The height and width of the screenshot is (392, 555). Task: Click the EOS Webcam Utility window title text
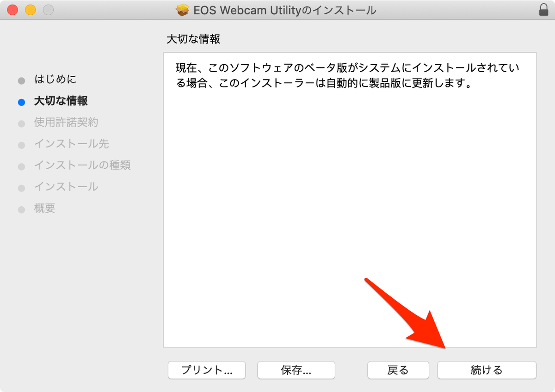[285, 10]
